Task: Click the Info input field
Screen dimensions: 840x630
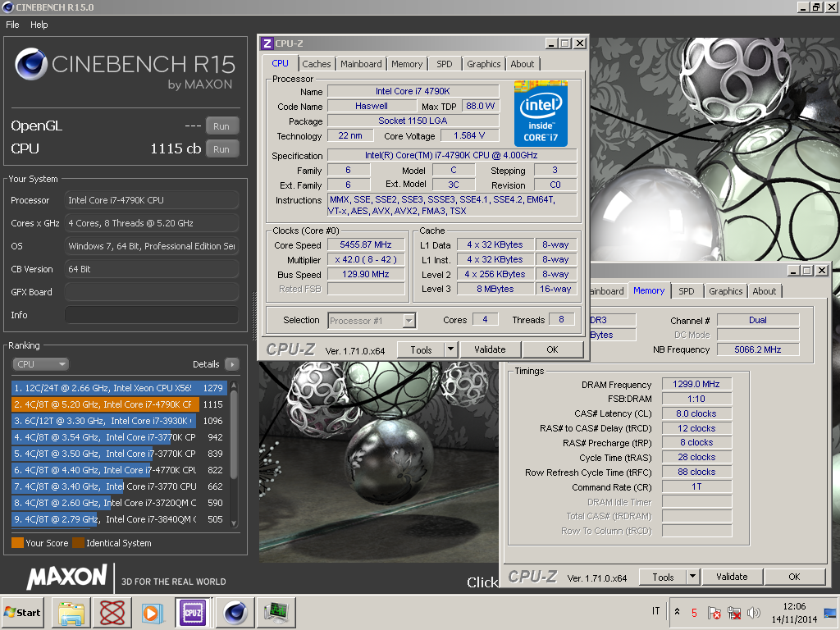Action: [x=152, y=315]
